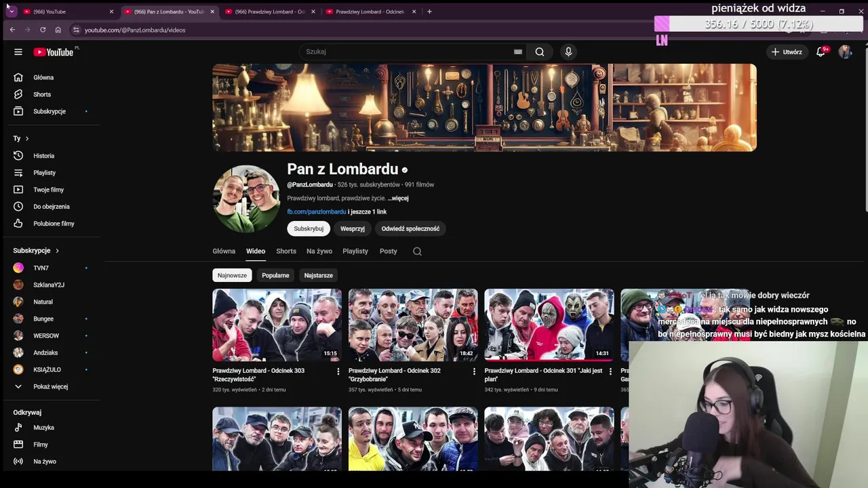
Task: Switch to channel Na żywo tab
Action: [319, 251]
